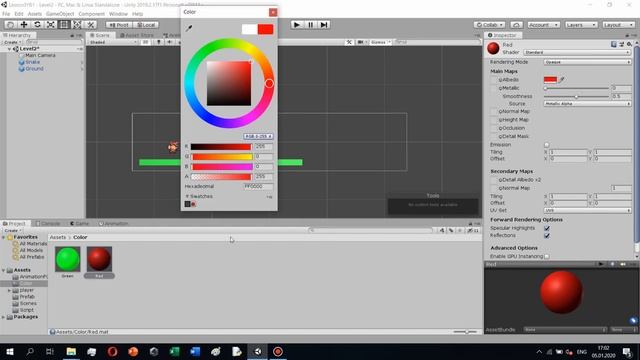Switch to the Asset Store tab

click(x=137, y=35)
